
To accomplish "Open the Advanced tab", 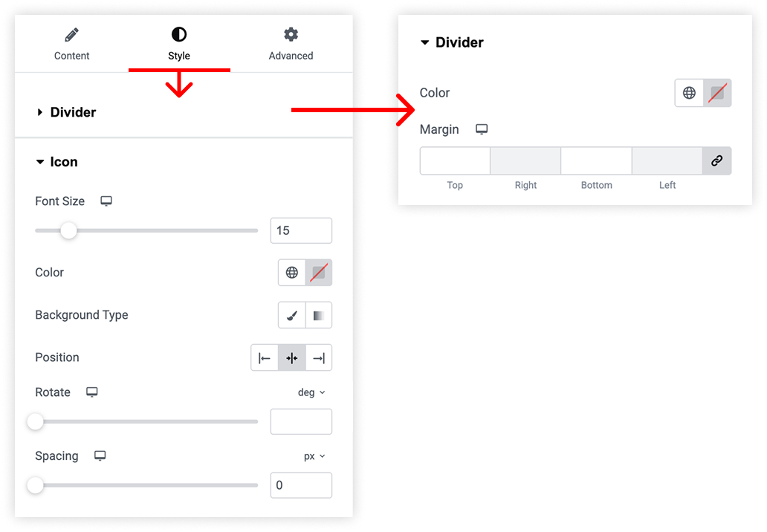I will [291, 45].
